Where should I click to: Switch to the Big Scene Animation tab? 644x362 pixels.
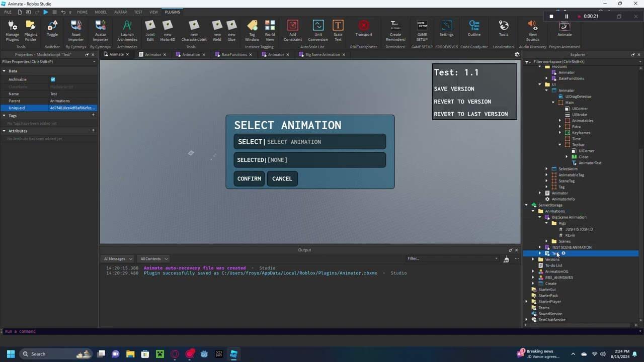click(322, 55)
